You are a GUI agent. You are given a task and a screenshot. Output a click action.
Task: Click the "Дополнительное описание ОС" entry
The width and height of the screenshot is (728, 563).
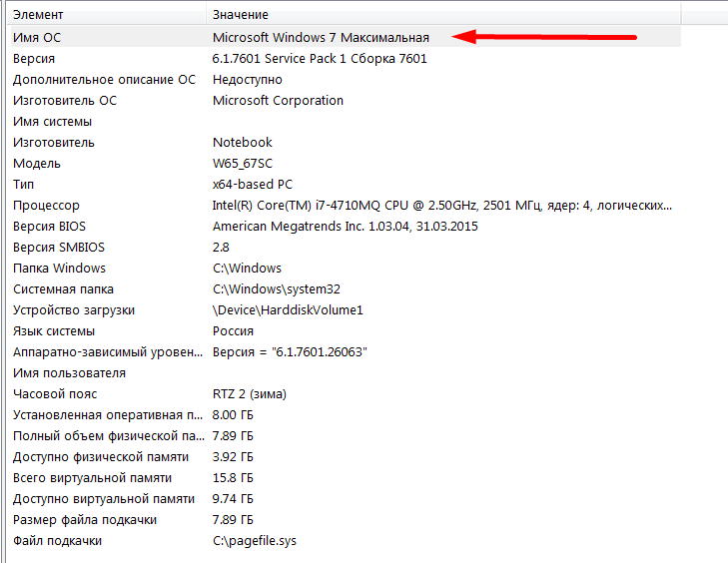(x=104, y=79)
